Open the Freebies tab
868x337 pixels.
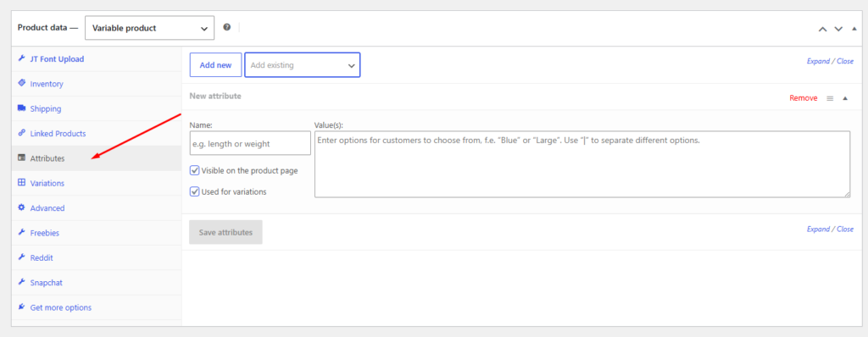click(97, 233)
